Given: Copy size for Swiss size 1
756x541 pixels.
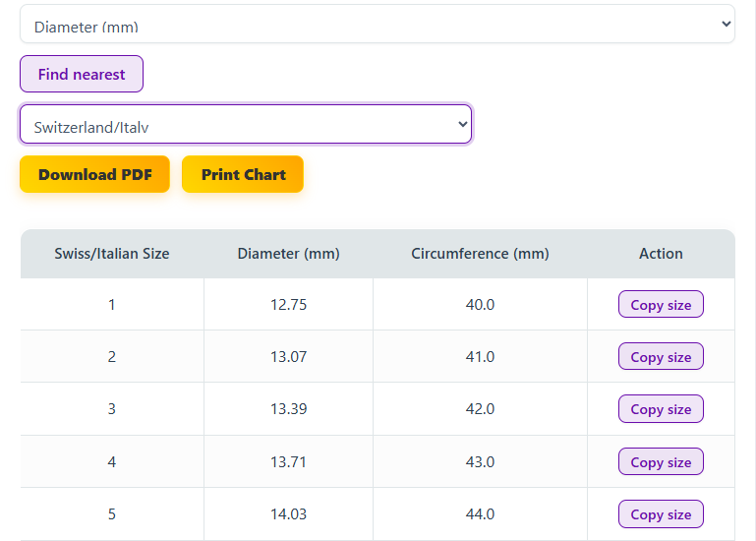Looking at the screenshot, I should pyautogui.click(x=661, y=305).
